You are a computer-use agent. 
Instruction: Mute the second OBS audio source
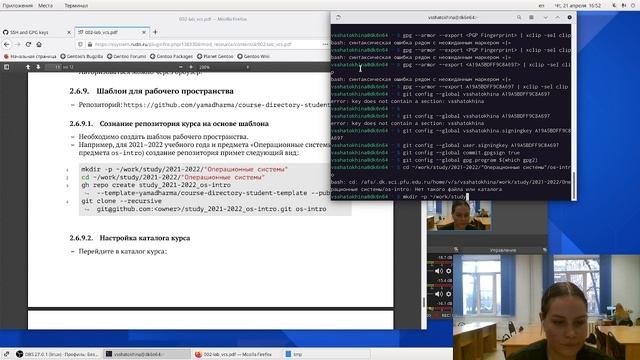tap(438, 294)
